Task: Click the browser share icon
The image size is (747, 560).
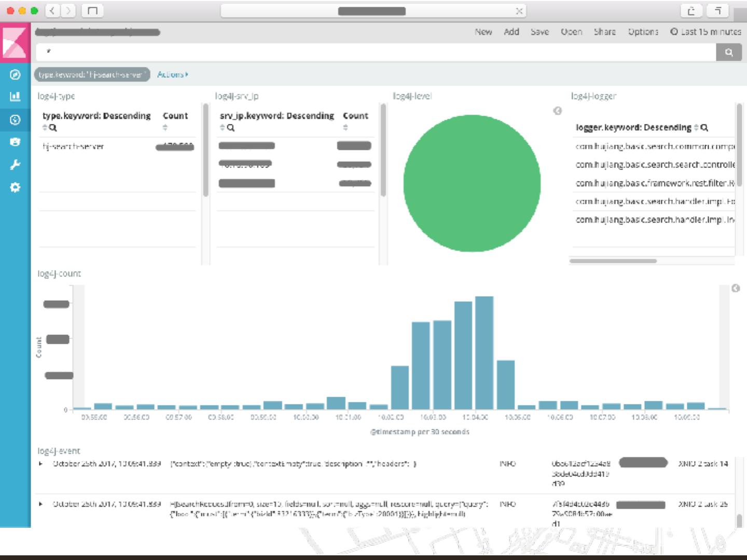Action: 691,11
